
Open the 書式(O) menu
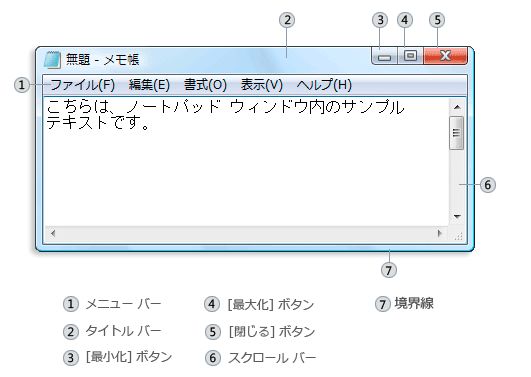point(205,85)
